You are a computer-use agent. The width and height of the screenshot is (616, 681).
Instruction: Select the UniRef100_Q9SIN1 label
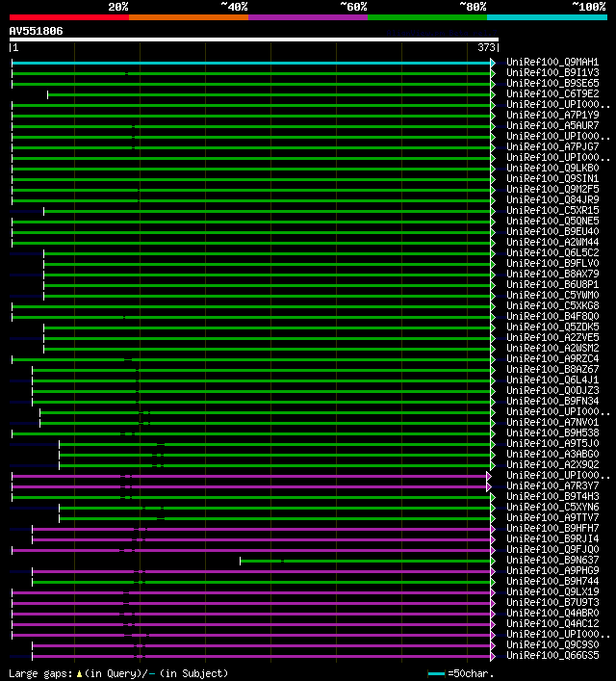(x=552, y=178)
